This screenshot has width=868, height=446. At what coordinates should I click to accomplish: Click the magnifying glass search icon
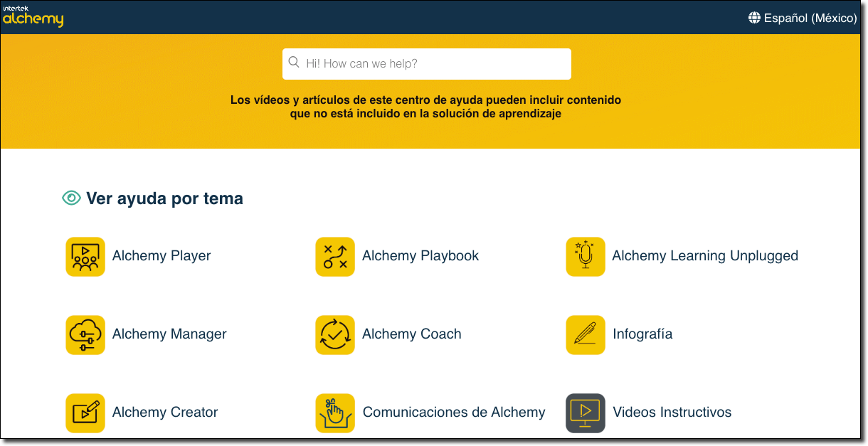(294, 63)
